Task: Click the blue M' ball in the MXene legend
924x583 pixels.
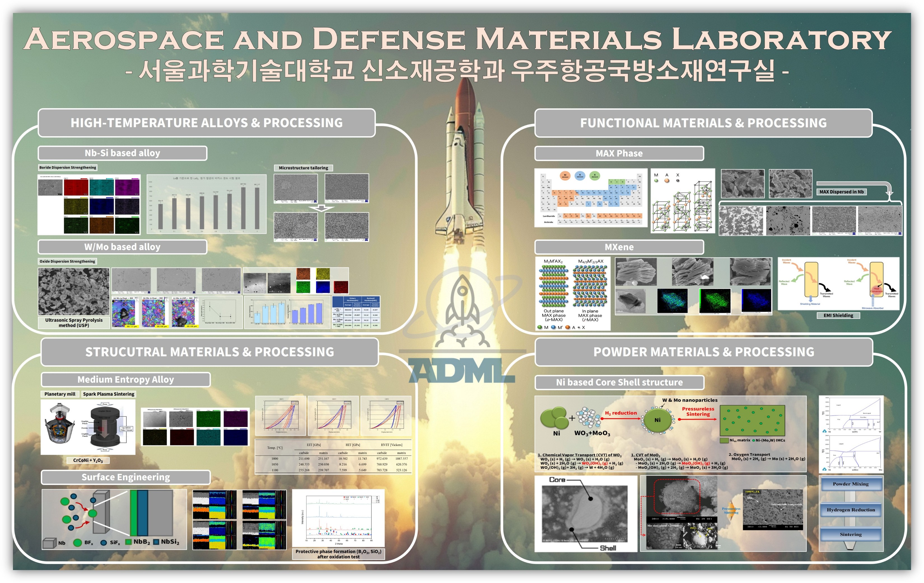Action: point(553,327)
